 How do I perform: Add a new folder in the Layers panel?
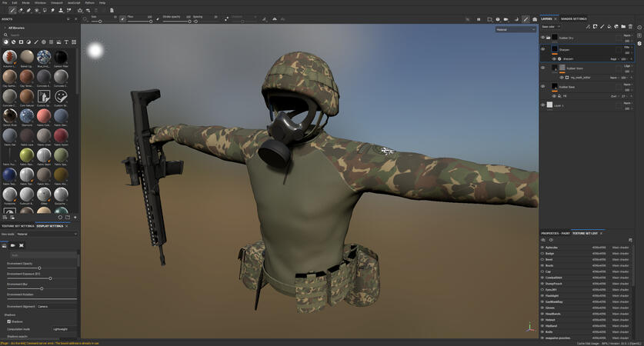(623, 27)
